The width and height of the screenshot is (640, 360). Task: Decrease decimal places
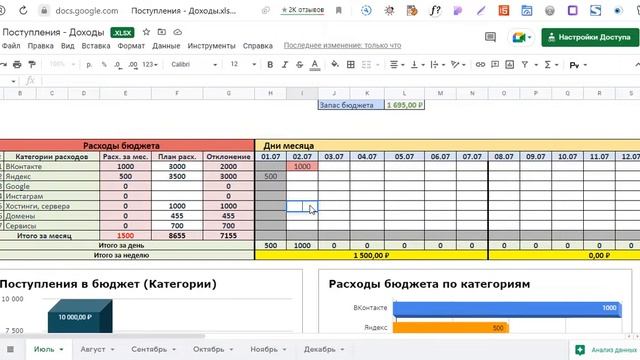(118, 64)
